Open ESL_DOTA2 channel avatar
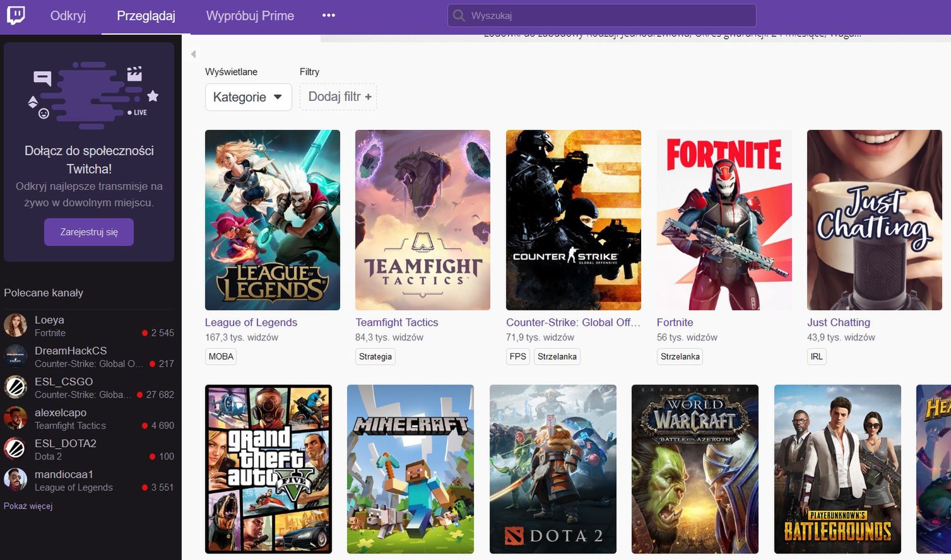This screenshot has width=951, height=560. point(15,449)
